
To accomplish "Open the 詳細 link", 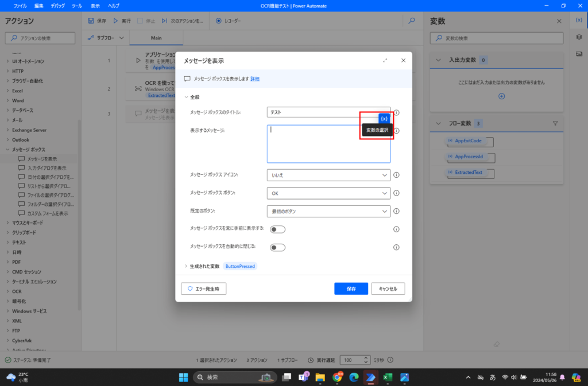I will tap(255, 79).
